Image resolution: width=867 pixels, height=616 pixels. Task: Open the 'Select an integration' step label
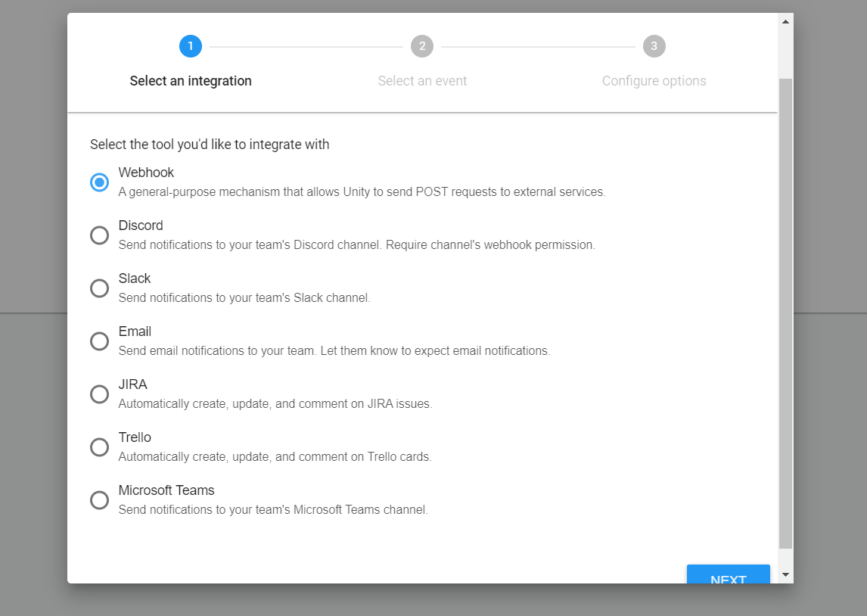click(191, 81)
